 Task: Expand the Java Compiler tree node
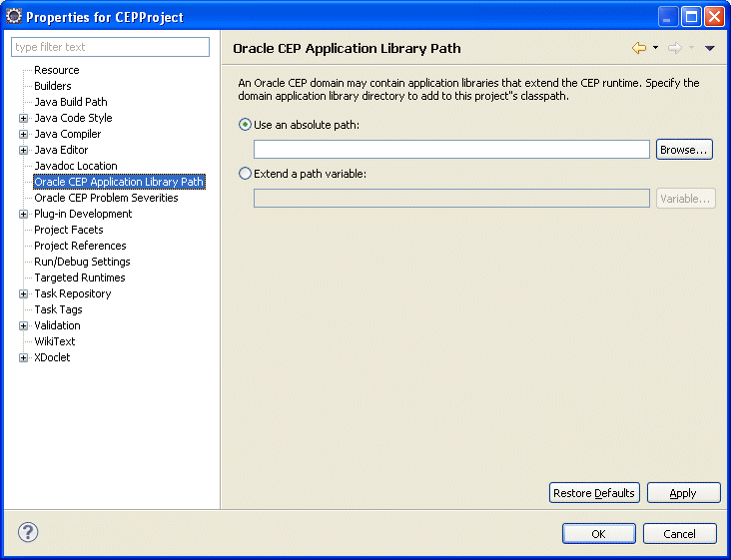point(23,134)
